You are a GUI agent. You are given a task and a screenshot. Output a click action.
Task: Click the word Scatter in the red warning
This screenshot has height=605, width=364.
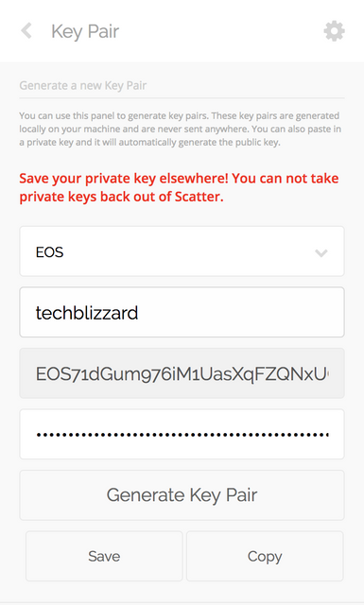pos(198,197)
